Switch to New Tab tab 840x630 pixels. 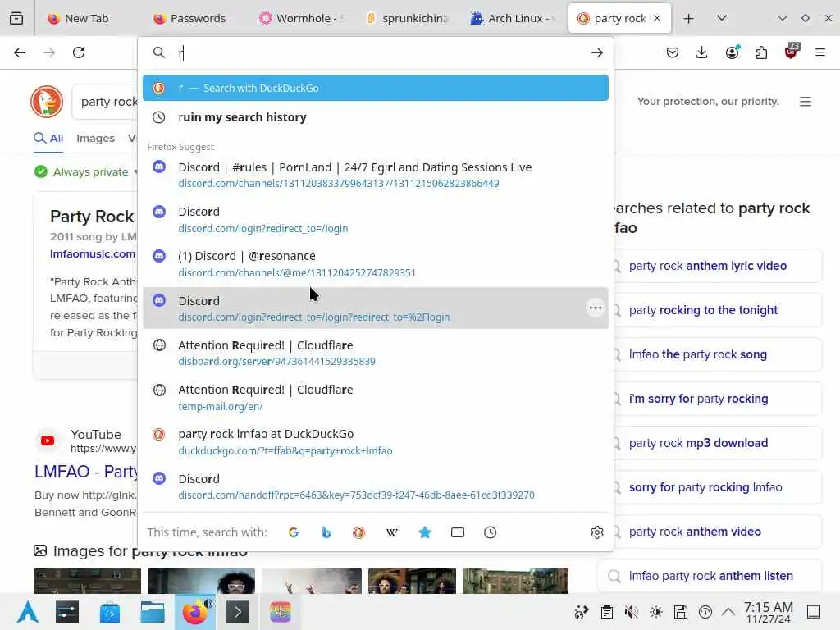pyautogui.click(x=78, y=18)
